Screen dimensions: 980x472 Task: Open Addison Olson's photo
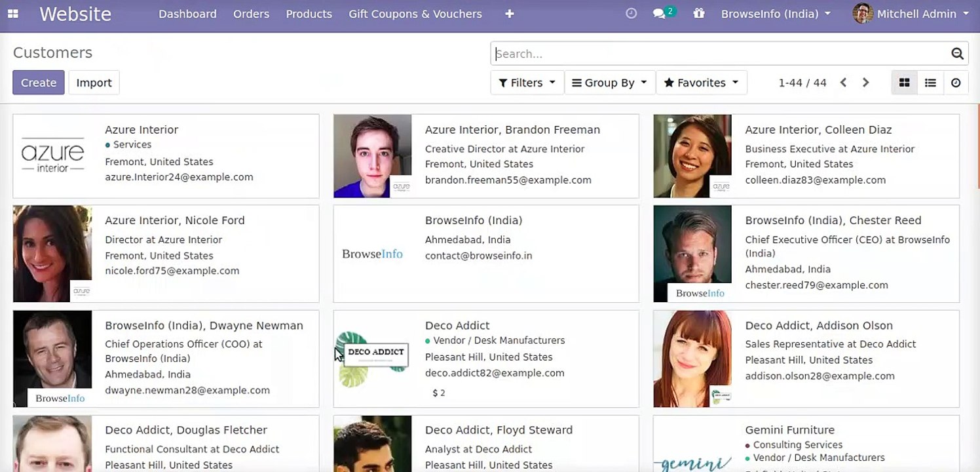coord(692,359)
